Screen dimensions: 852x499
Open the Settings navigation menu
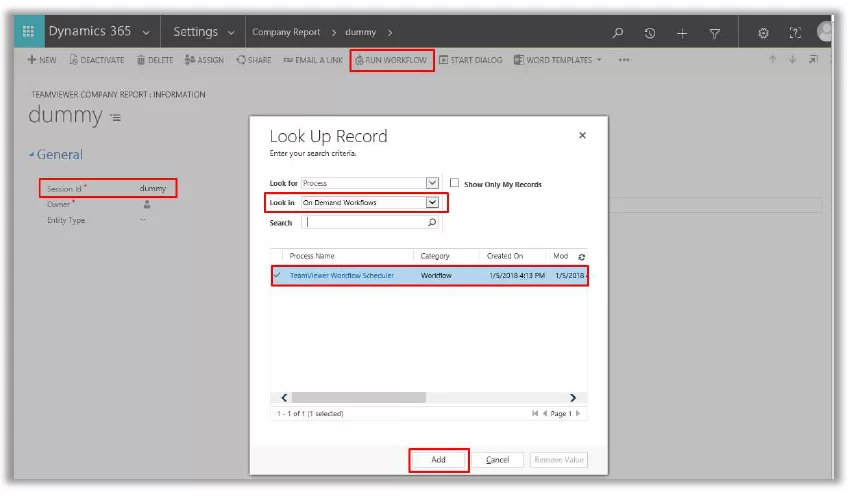pyautogui.click(x=203, y=32)
